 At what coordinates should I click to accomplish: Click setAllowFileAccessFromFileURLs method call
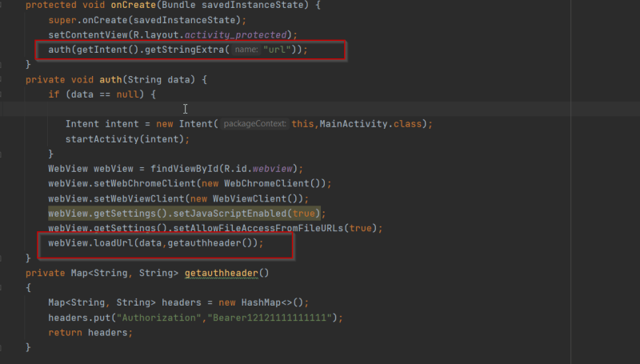(x=258, y=228)
